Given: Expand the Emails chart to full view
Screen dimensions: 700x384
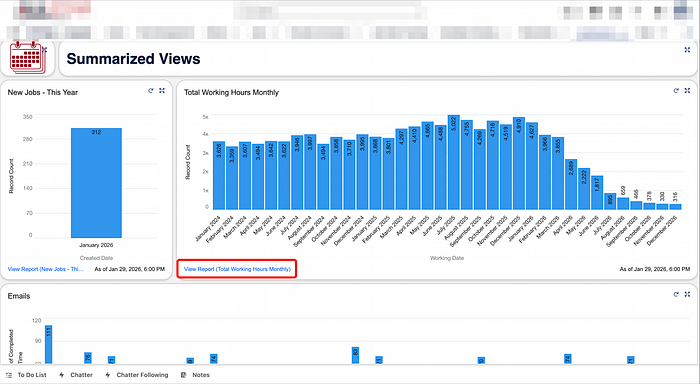Looking at the screenshot, I should [688, 294].
